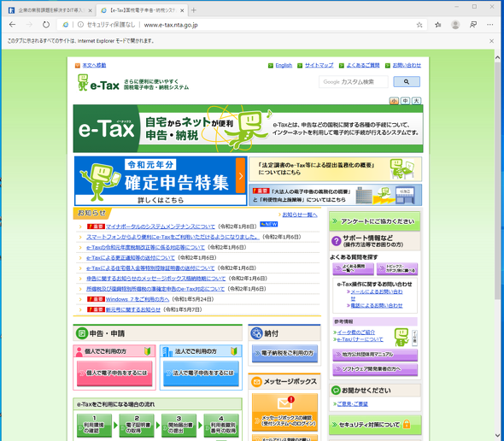The image size is (504, 441).
Task: Open the 法定調書のe-Tax提出義務化 banner
Action: coord(335,169)
